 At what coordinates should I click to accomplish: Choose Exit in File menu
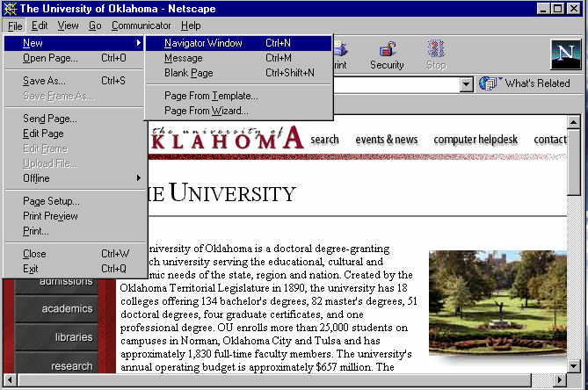tap(74, 269)
